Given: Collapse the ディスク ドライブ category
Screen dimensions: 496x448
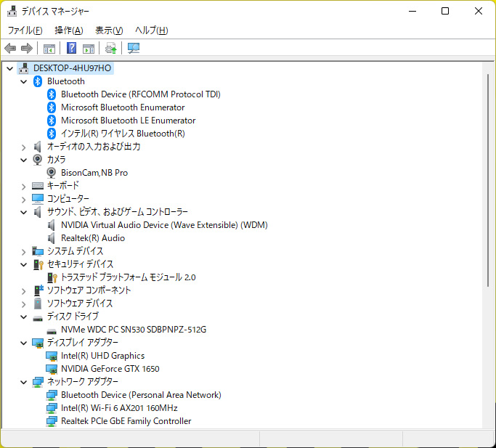Looking at the screenshot, I should [x=24, y=317].
